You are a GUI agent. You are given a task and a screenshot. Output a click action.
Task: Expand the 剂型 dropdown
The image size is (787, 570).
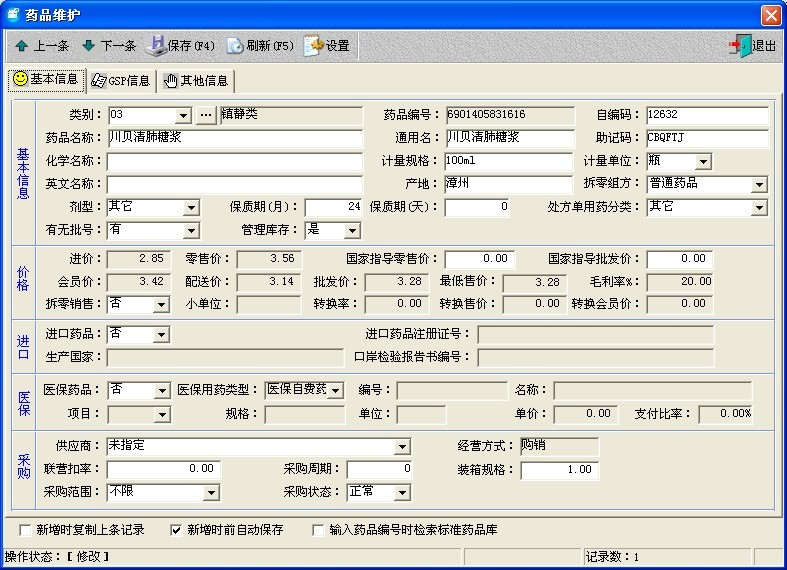point(191,208)
